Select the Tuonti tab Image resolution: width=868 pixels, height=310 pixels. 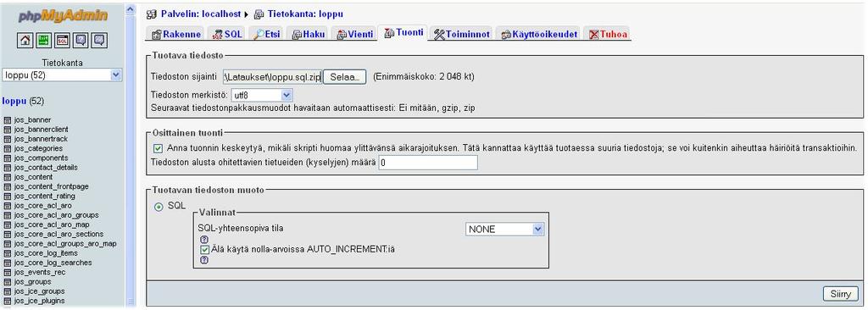click(x=404, y=33)
